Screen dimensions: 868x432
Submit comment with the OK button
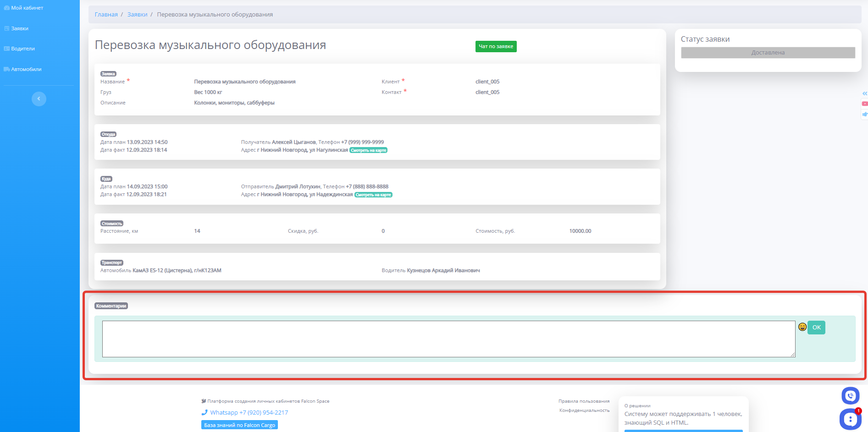[x=816, y=327]
